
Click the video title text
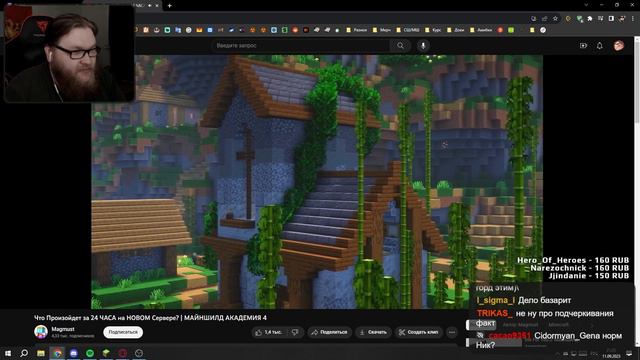click(150, 318)
